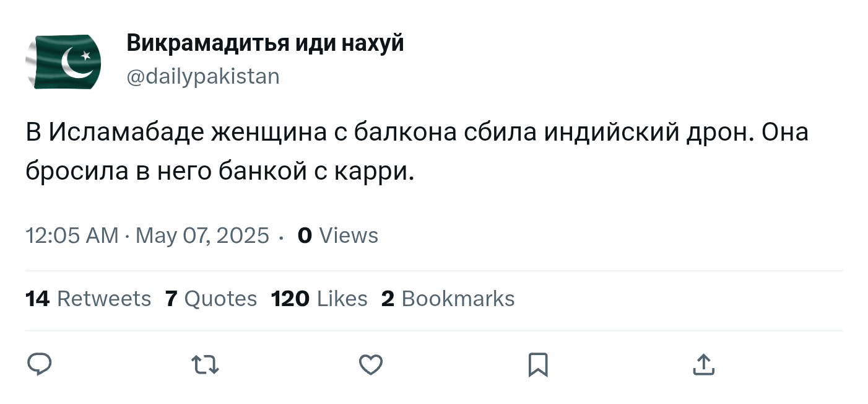Image resolution: width=868 pixels, height=404 pixels.
Task: Open the share options icon
Action: point(703,364)
